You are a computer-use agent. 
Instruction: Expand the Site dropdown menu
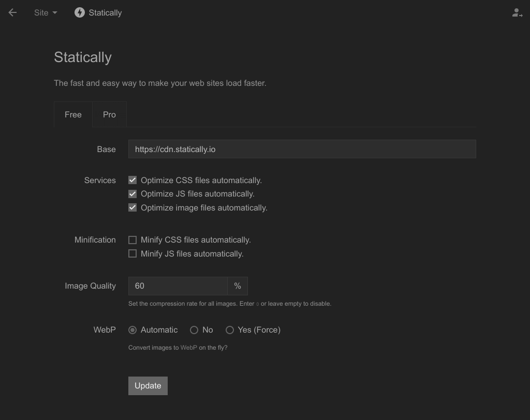coord(46,12)
